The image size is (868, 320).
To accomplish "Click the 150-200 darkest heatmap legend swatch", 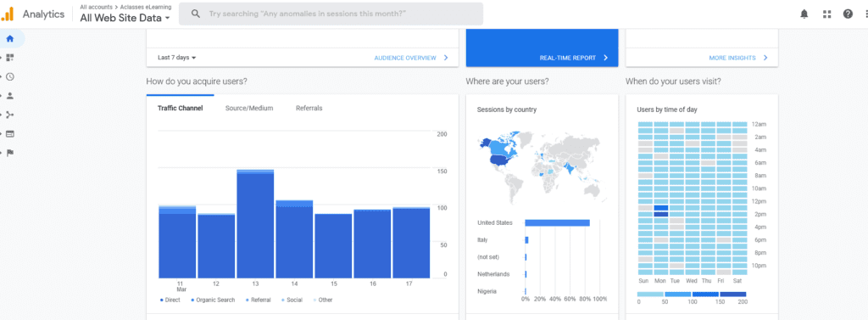I will (733, 295).
